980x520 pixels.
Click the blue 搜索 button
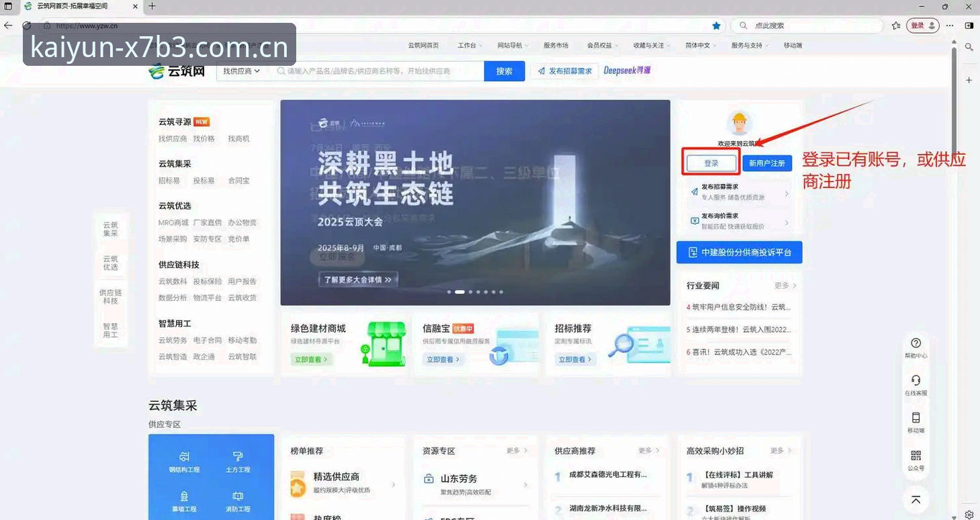click(x=504, y=71)
